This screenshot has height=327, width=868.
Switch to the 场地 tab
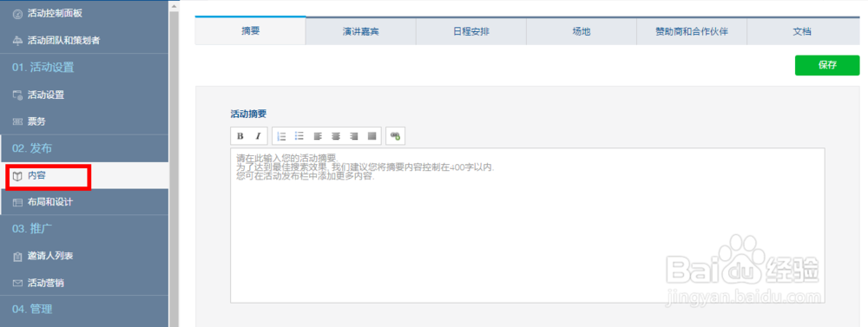582,31
